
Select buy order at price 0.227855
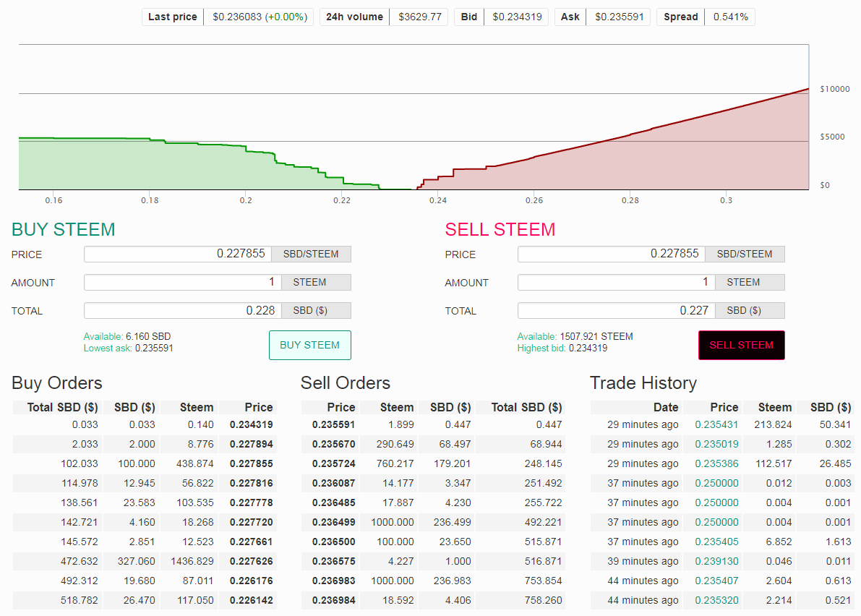click(x=145, y=464)
